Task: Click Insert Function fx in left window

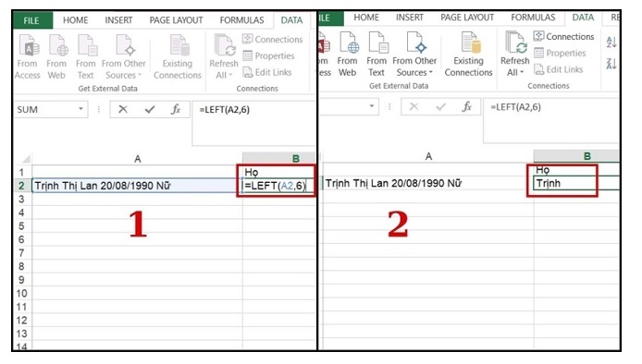Action: [176, 109]
